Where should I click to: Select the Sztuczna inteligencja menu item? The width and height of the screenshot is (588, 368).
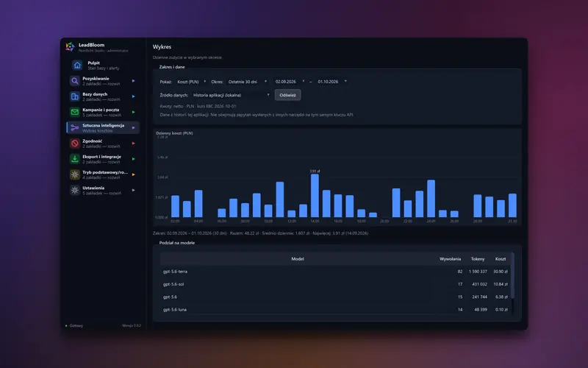click(x=103, y=127)
